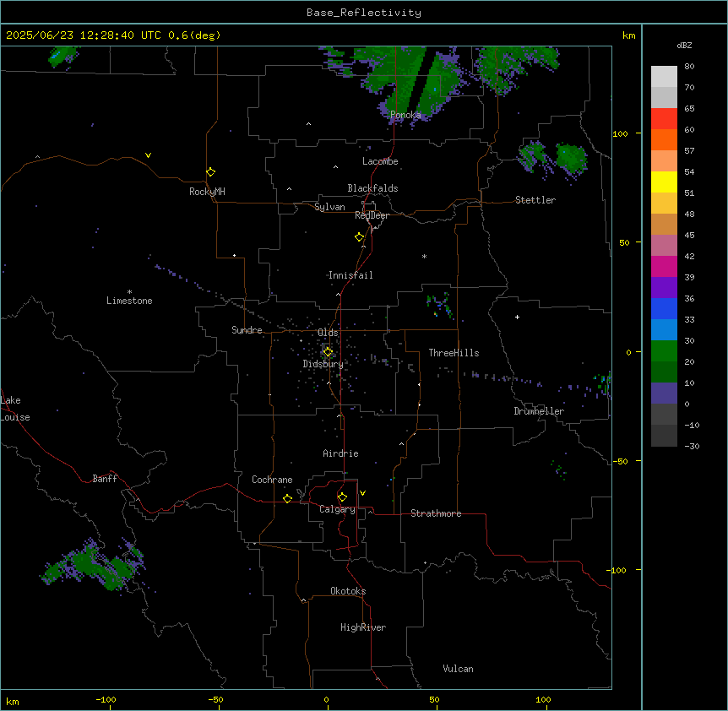
Task: Click the yellow diamond marker south of RedDeer
Action: (360, 237)
